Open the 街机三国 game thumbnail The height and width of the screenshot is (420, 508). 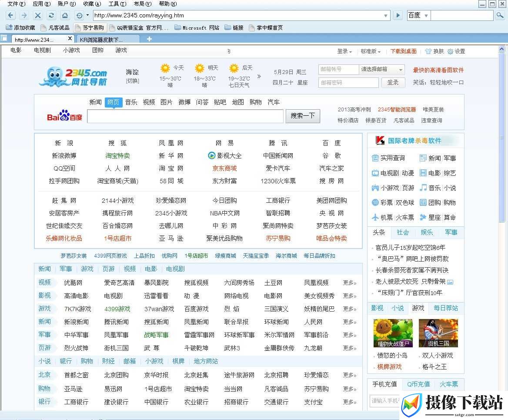click(x=438, y=333)
